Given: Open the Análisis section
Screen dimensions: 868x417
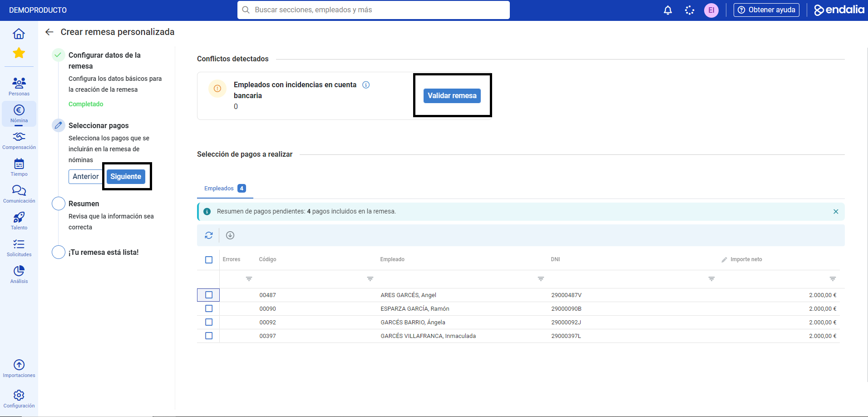Looking at the screenshot, I should click(19, 274).
